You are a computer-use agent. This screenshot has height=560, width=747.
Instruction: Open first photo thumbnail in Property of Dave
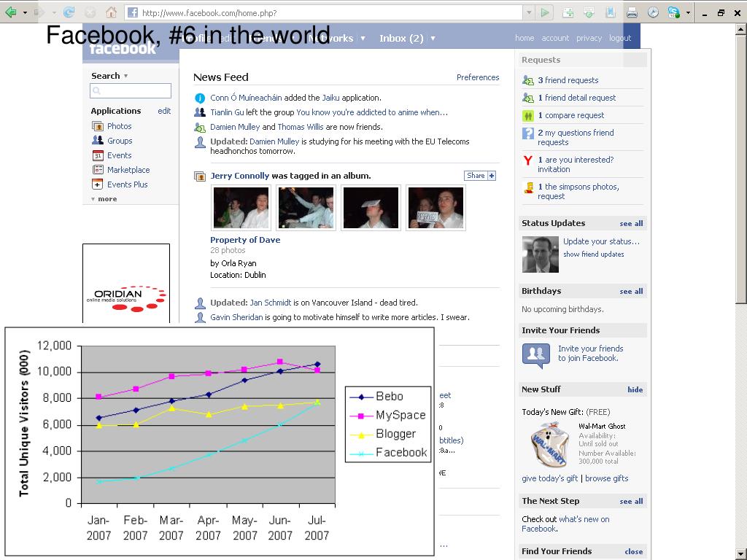tap(241, 208)
